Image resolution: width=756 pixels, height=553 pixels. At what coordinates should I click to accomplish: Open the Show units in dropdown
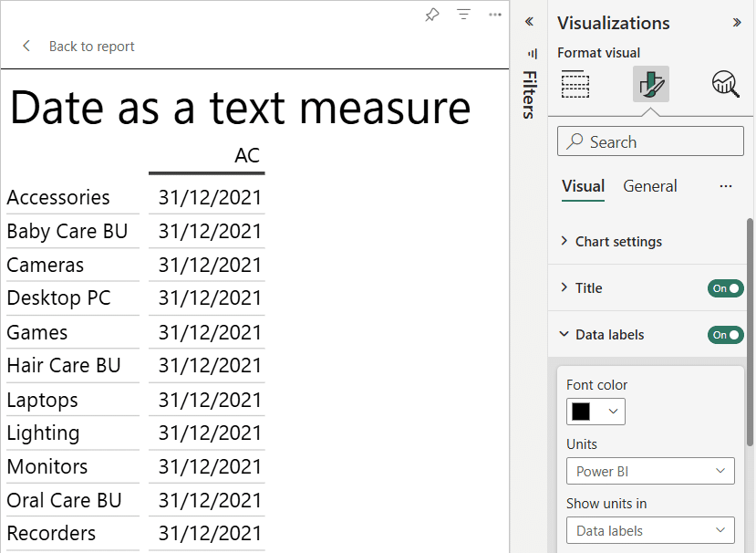tap(650, 531)
